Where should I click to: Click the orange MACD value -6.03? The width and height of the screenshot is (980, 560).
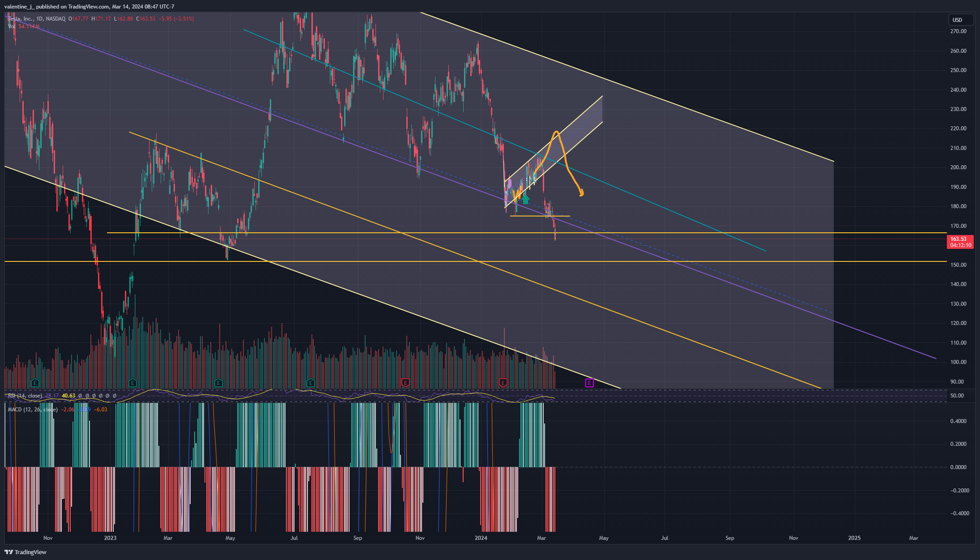click(101, 410)
